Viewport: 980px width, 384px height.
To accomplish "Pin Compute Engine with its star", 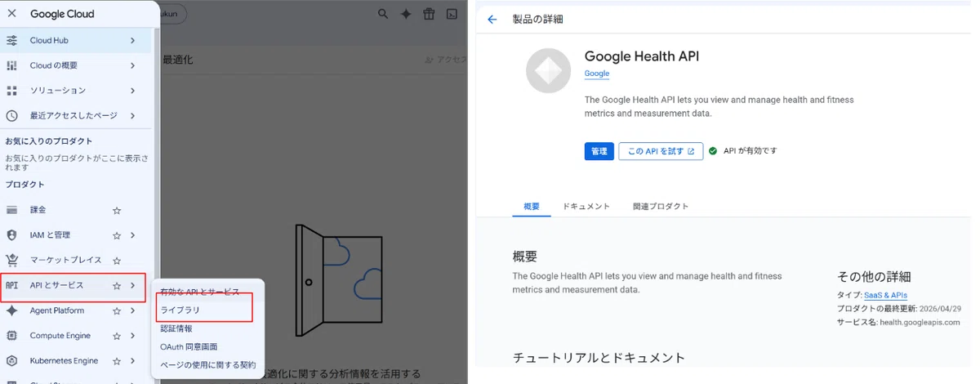I will (117, 336).
